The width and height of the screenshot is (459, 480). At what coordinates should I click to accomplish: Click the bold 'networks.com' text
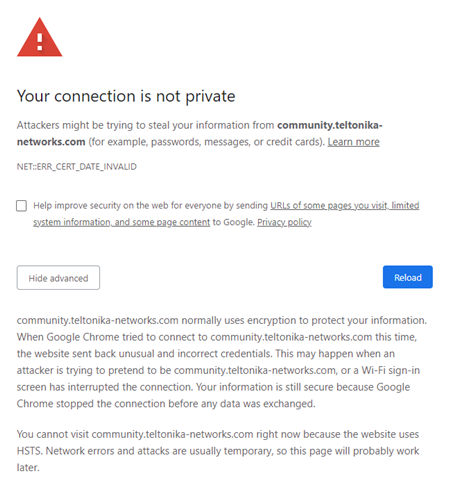pos(51,142)
